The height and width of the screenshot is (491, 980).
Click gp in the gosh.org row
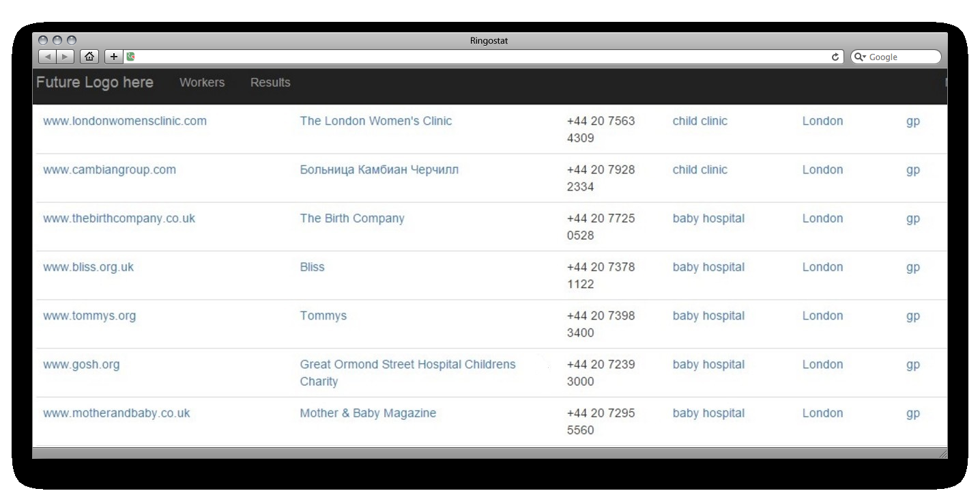[x=913, y=365]
